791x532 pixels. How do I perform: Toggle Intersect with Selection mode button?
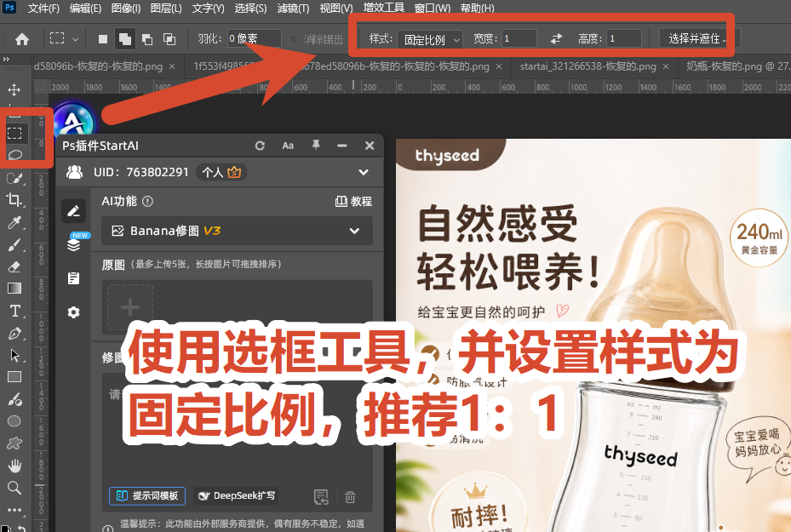tap(169, 39)
